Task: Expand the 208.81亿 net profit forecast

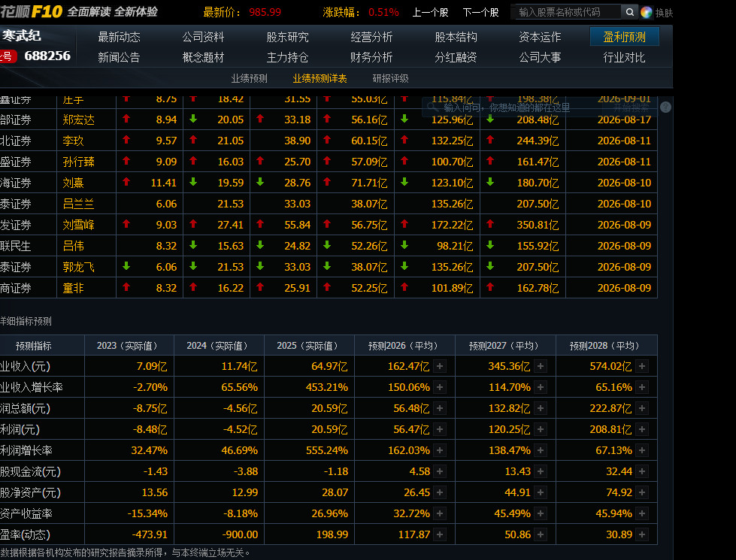Action: (642, 429)
